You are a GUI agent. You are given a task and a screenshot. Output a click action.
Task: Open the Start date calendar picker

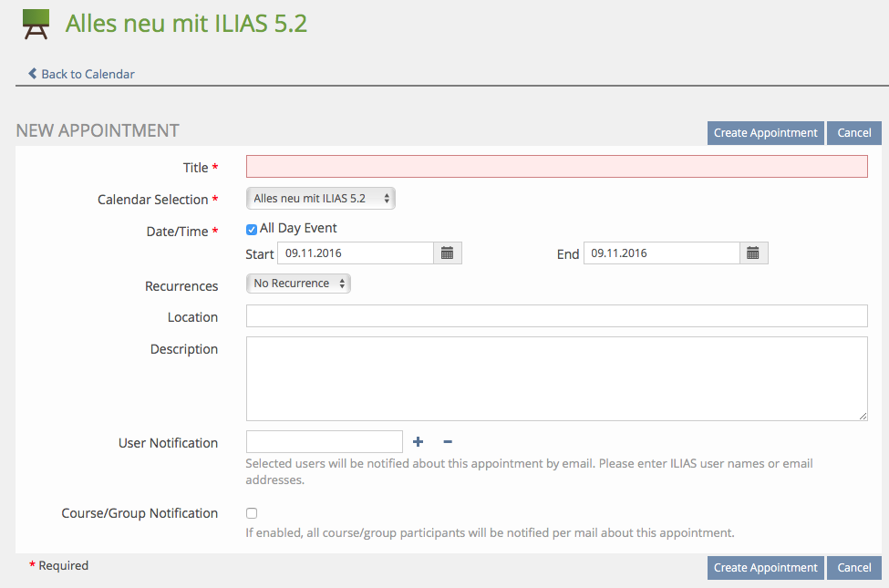point(447,253)
